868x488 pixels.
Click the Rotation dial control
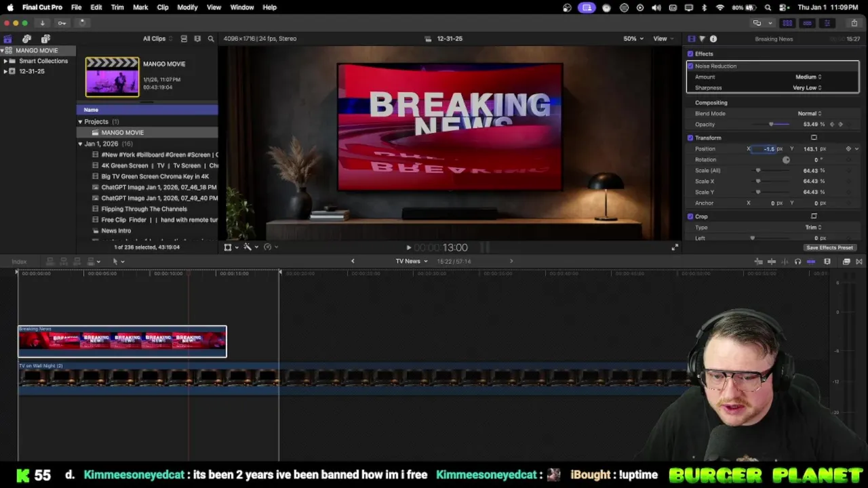pos(786,160)
